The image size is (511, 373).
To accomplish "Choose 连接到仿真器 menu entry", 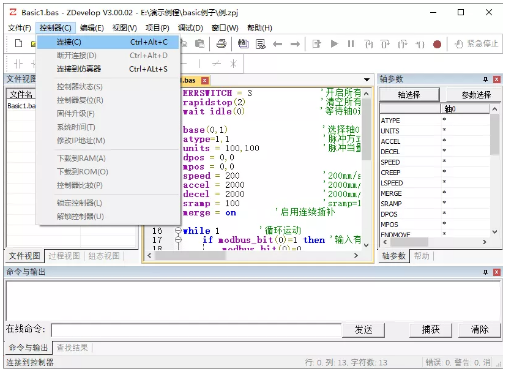I will [109, 69].
